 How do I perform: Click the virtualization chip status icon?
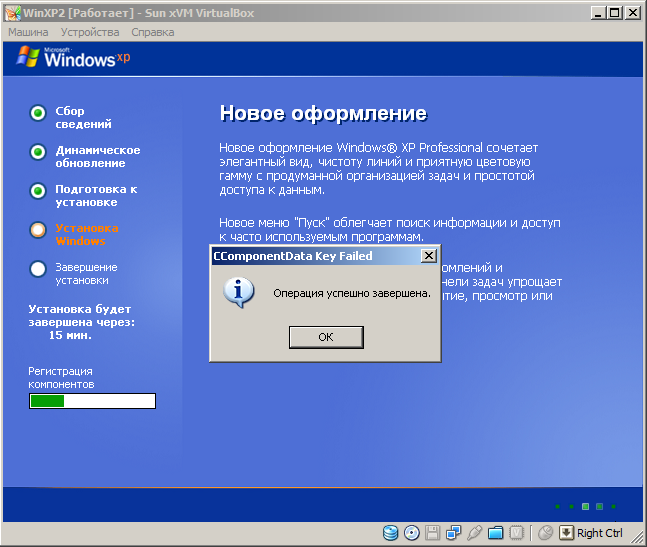click(516, 533)
